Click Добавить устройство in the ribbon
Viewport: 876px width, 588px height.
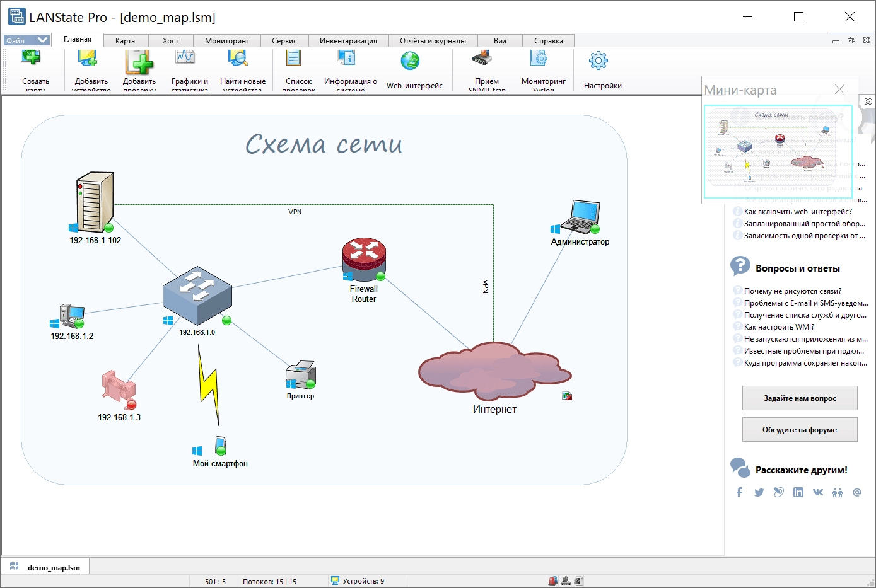pos(88,58)
